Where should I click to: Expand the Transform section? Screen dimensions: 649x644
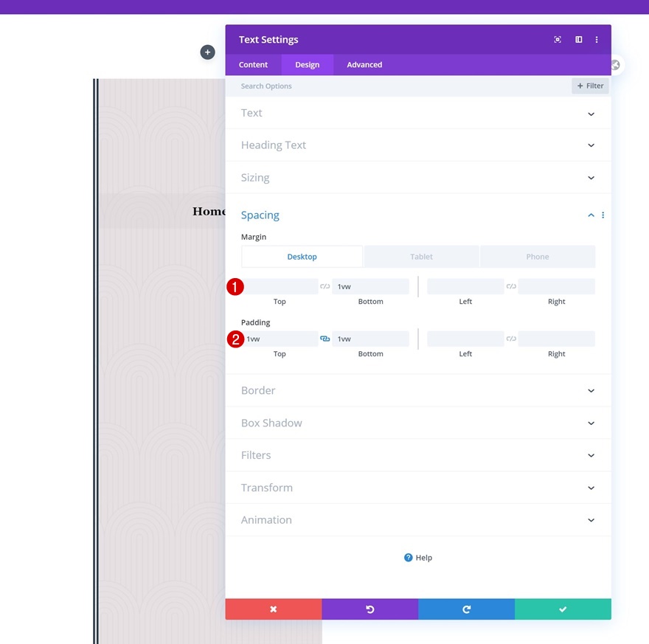pyautogui.click(x=418, y=487)
